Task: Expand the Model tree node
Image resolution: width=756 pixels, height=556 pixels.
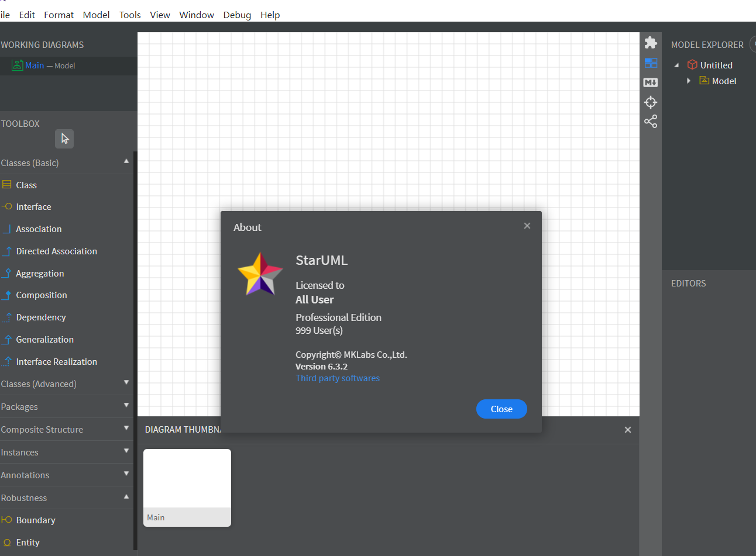Action: tap(689, 81)
